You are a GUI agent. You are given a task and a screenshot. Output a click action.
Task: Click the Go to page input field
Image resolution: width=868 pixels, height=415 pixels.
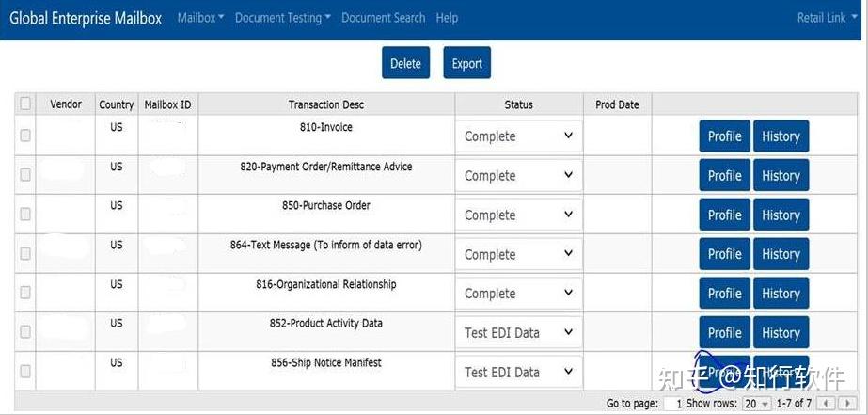coord(673,404)
